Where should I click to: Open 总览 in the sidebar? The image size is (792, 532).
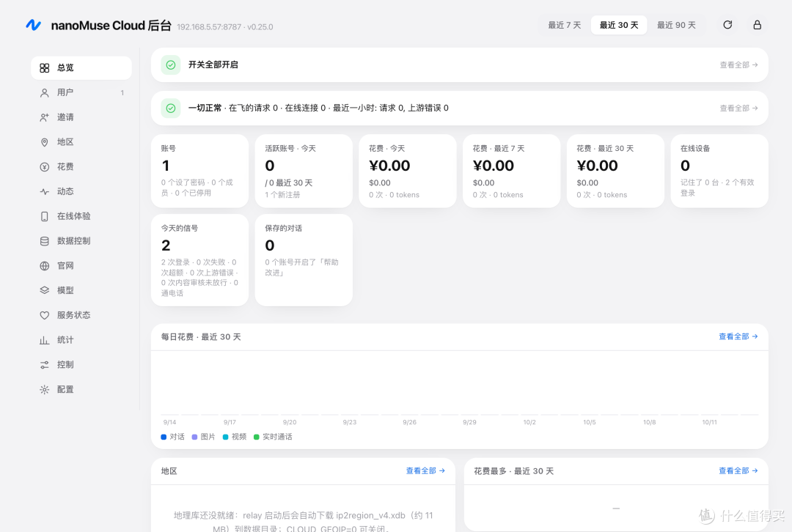click(x=81, y=67)
